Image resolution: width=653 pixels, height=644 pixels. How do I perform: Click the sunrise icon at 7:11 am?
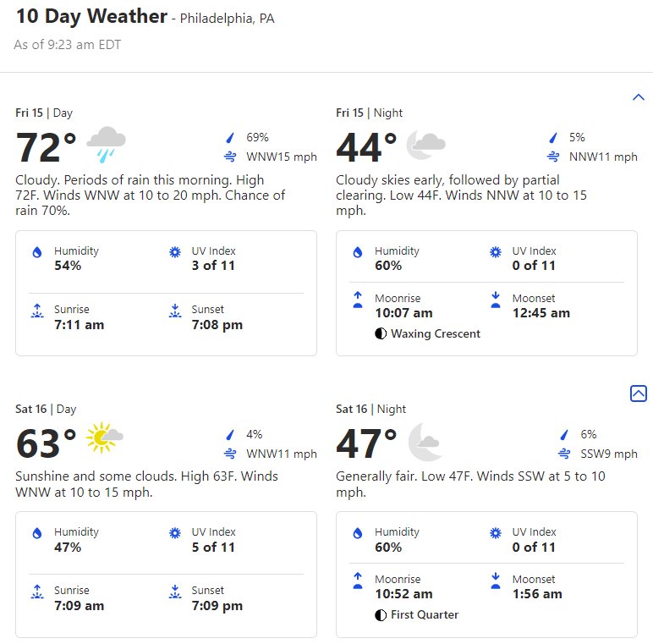click(x=37, y=311)
